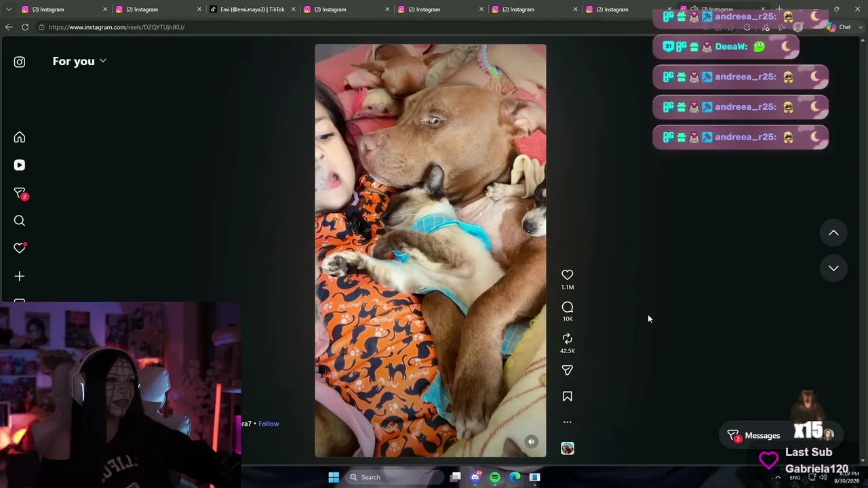Click the 10K comments count

pyautogui.click(x=568, y=319)
